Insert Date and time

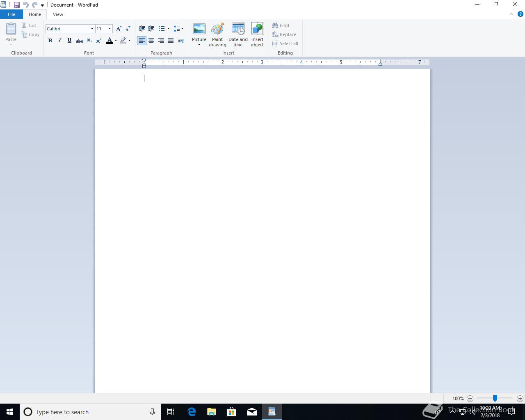coord(238,35)
